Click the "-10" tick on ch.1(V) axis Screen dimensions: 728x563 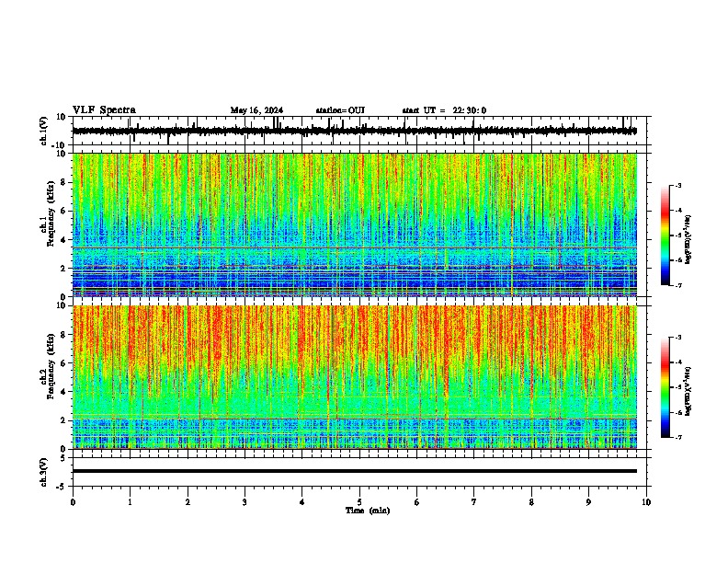point(60,145)
